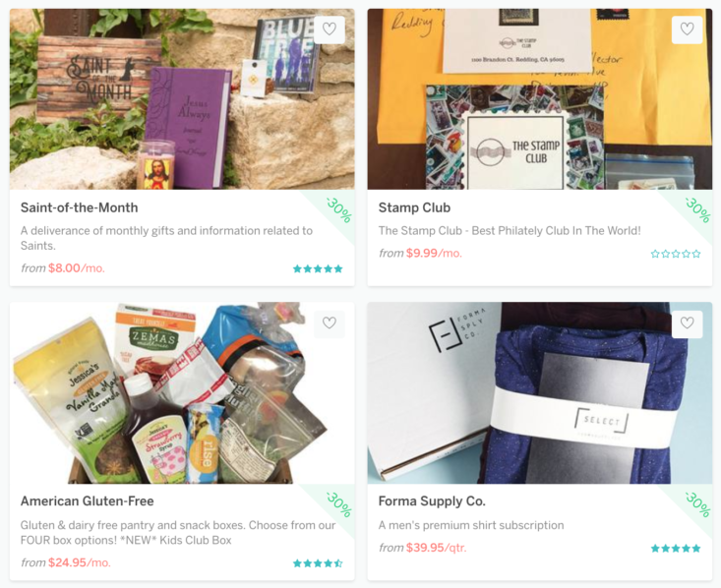Viewport: 721px width, 588px height.
Task: Click the -30% badge on Stamp Club
Action: pos(697,210)
